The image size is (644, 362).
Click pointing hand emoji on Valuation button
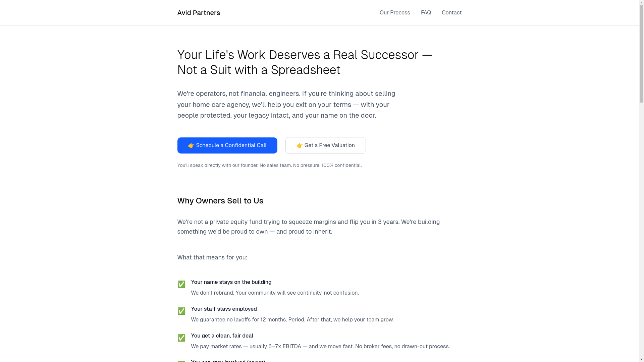300,145
